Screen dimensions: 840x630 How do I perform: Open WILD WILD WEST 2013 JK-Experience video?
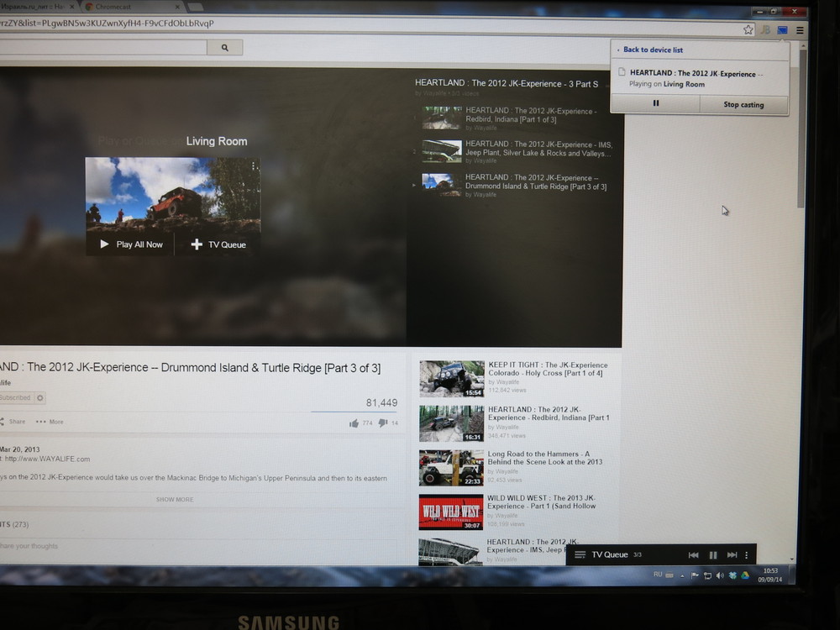coord(541,502)
